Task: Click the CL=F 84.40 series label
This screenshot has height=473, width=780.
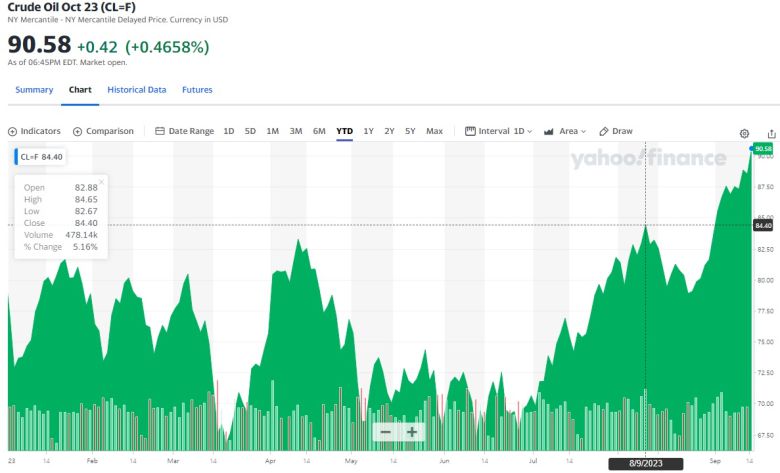Action: pyautogui.click(x=42, y=157)
